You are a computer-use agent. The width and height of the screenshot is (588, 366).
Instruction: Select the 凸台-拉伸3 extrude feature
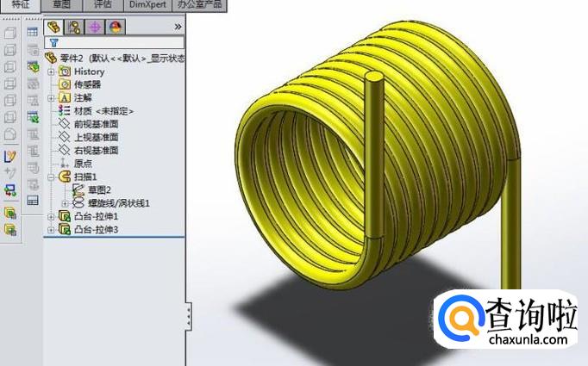click(x=89, y=229)
